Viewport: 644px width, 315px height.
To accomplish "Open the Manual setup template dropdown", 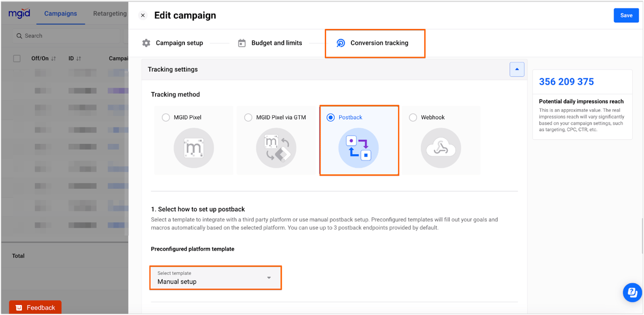I will click(215, 278).
